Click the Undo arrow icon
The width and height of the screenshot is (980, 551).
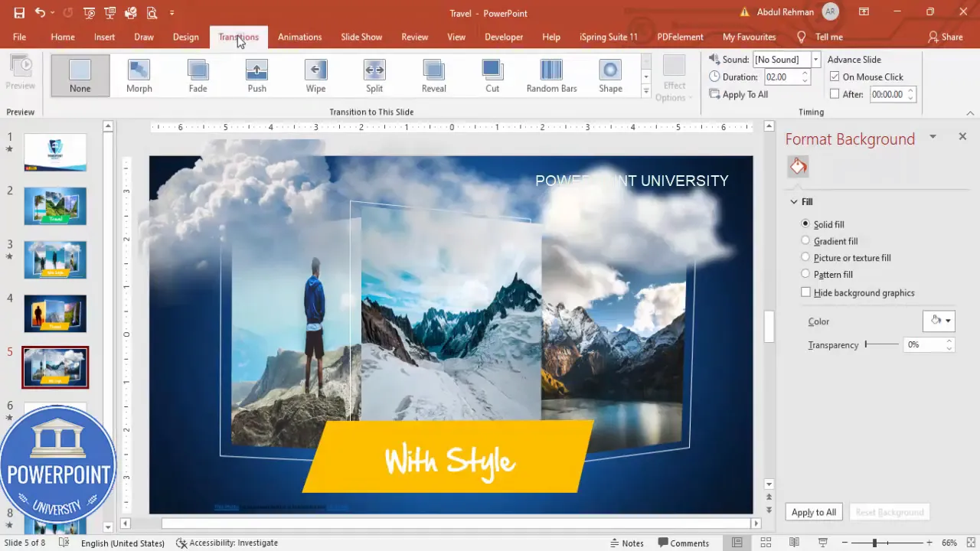click(40, 13)
